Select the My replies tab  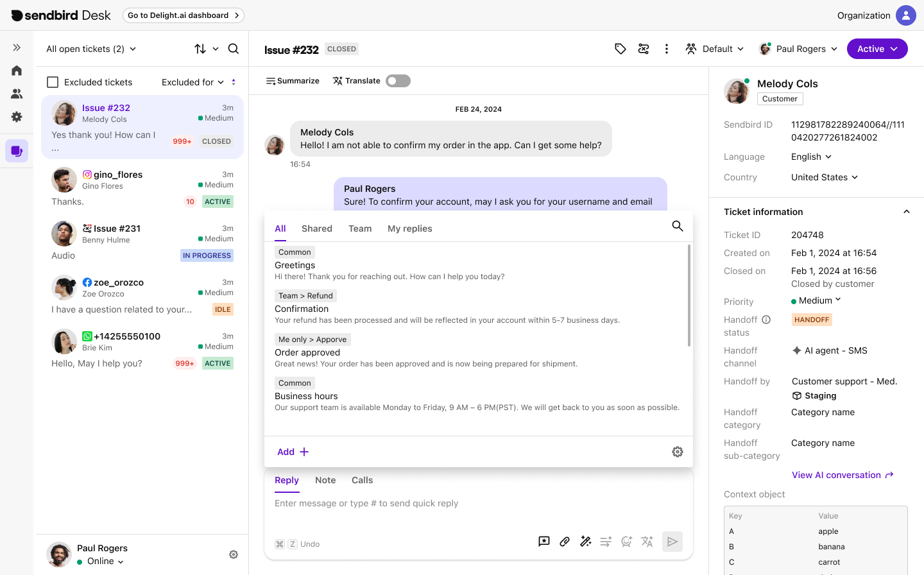410,228
